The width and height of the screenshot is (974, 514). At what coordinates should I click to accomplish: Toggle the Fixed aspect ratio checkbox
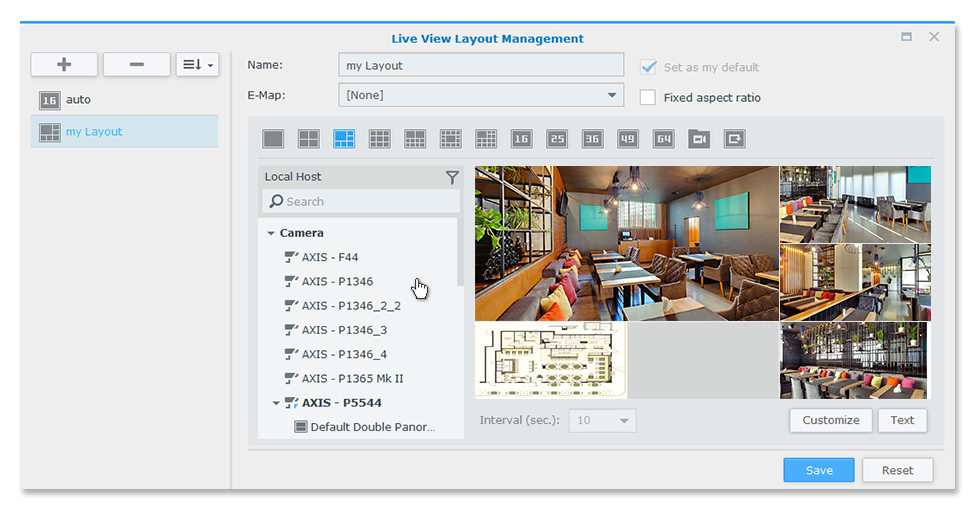pyautogui.click(x=648, y=98)
